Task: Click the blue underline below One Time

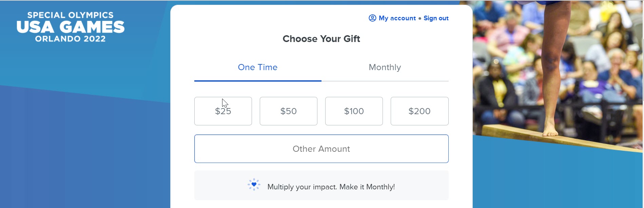Action: (x=258, y=81)
